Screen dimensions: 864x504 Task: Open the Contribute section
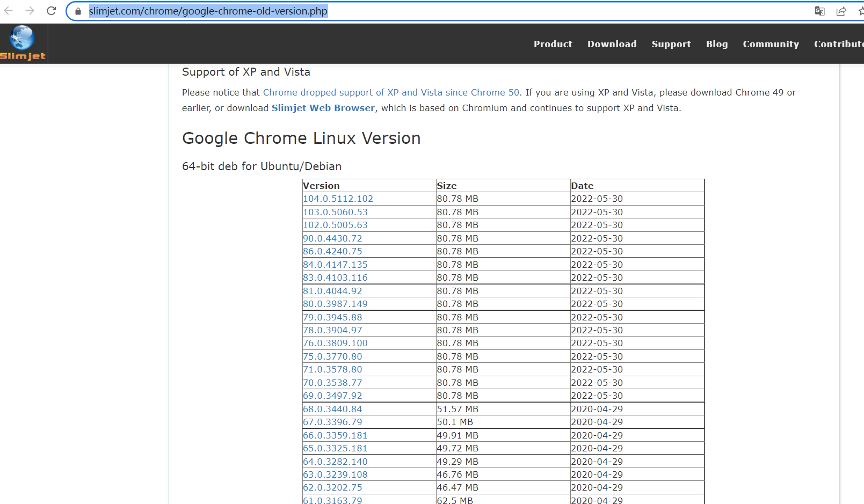pos(839,44)
